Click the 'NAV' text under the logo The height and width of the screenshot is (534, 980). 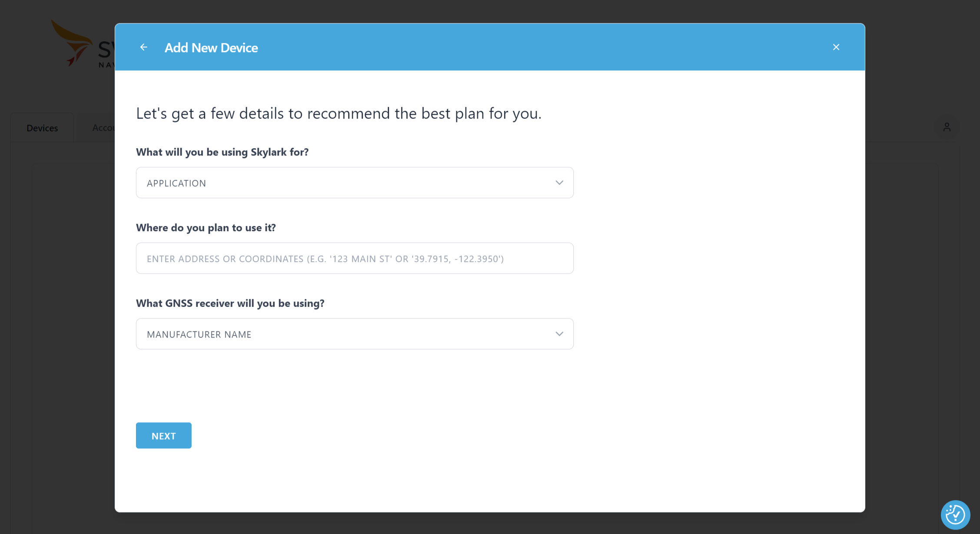106,65
